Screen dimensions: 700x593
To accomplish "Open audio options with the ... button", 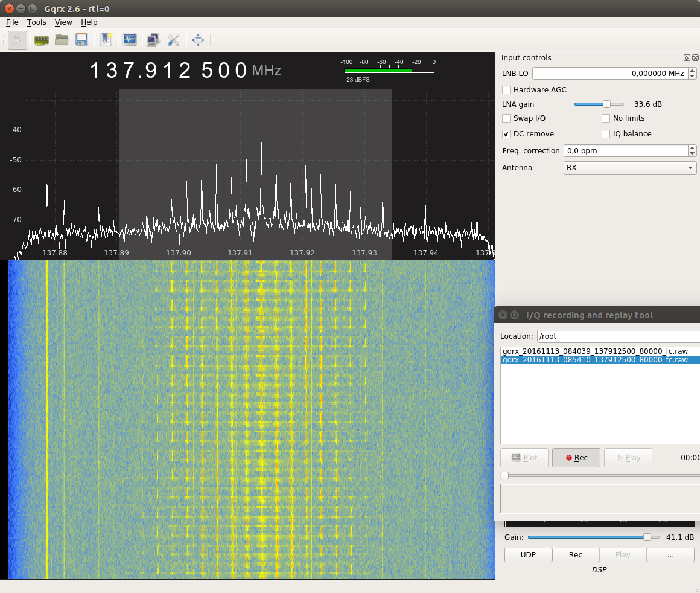I will coord(670,554).
